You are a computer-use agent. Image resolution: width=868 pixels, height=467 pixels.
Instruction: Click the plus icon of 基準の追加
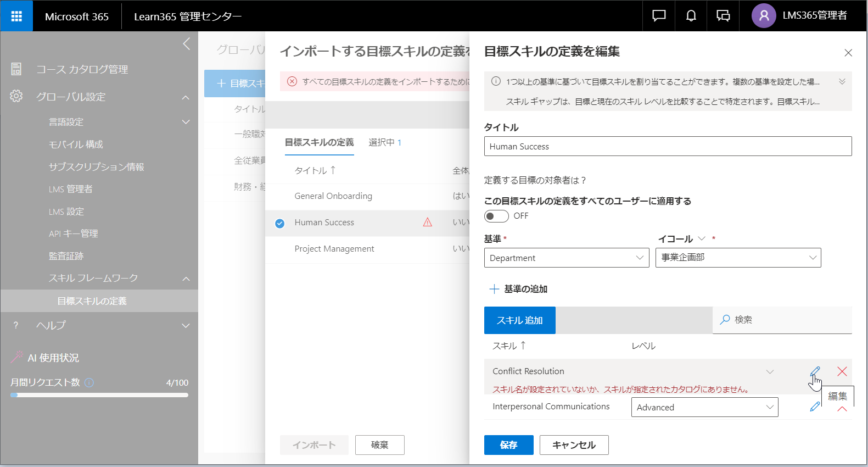pyautogui.click(x=494, y=289)
